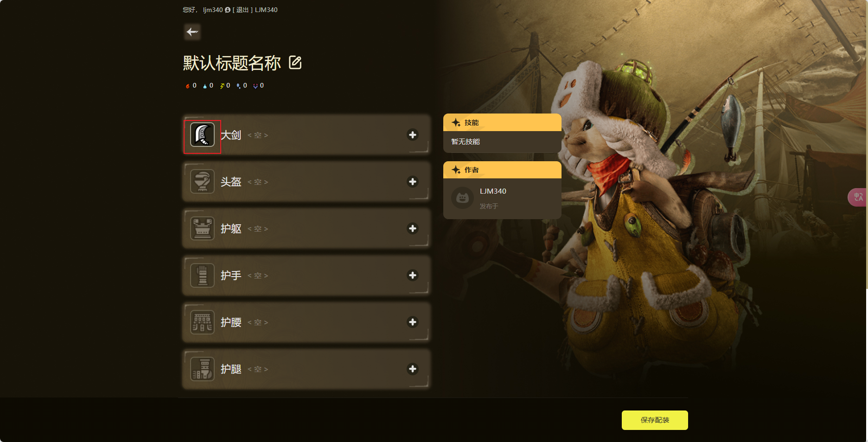Add gauntlets with the 护手 plus button
Image resolution: width=868 pixels, height=442 pixels.
[x=413, y=275]
